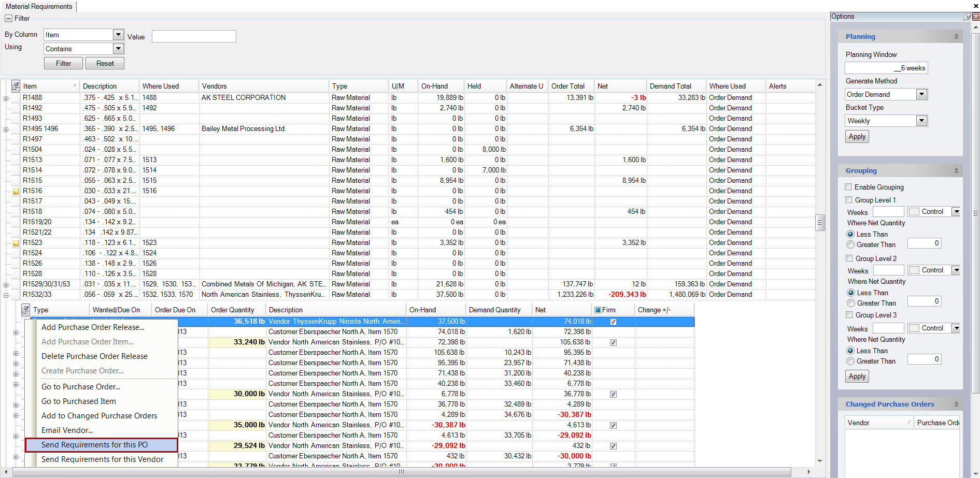The height and width of the screenshot is (478, 980).
Task: Apply the Planning settings
Action: (x=857, y=137)
